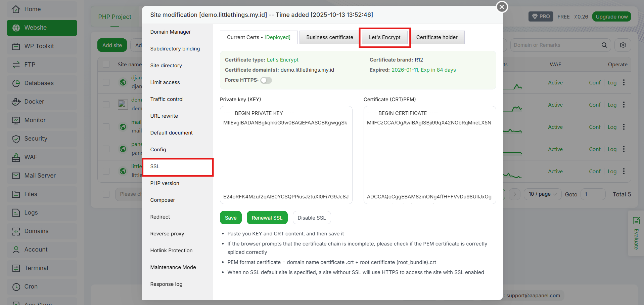Viewport: 644px width, 305px height.
Task: Check the second site row checkbox
Action: tap(106, 105)
